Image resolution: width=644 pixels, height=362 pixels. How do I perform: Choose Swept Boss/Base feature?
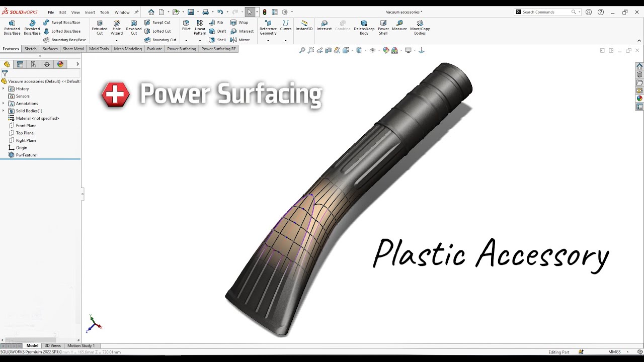pyautogui.click(x=61, y=23)
